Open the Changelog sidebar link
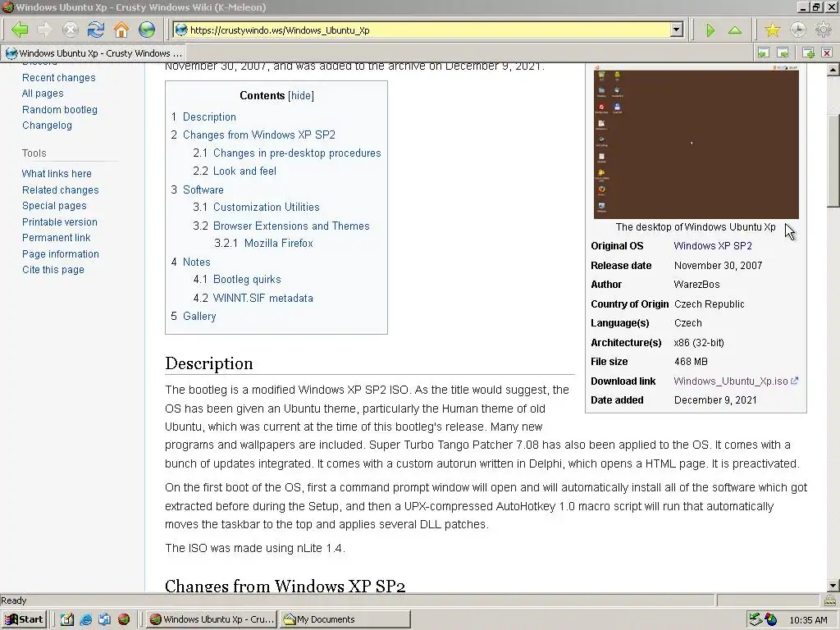 tap(47, 126)
